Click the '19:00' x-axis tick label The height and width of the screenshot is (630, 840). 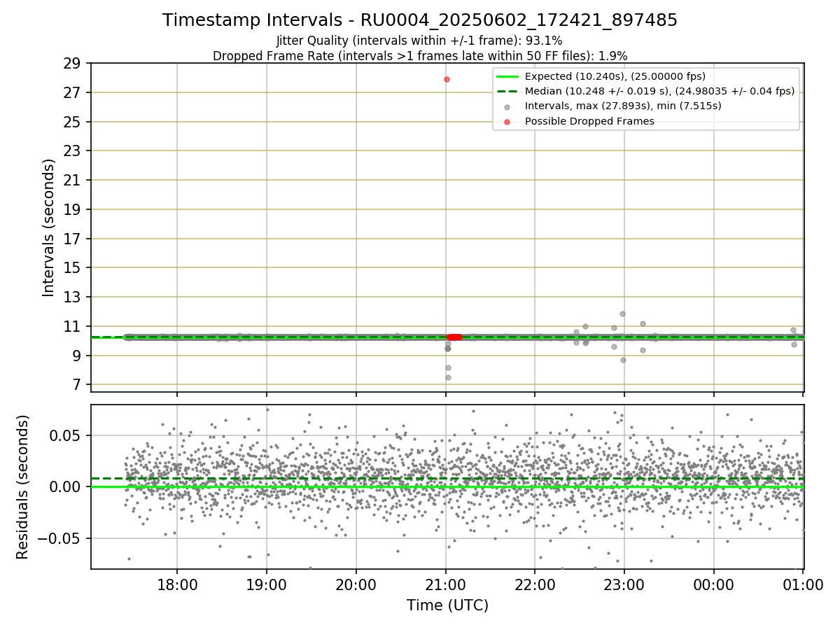click(267, 584)
